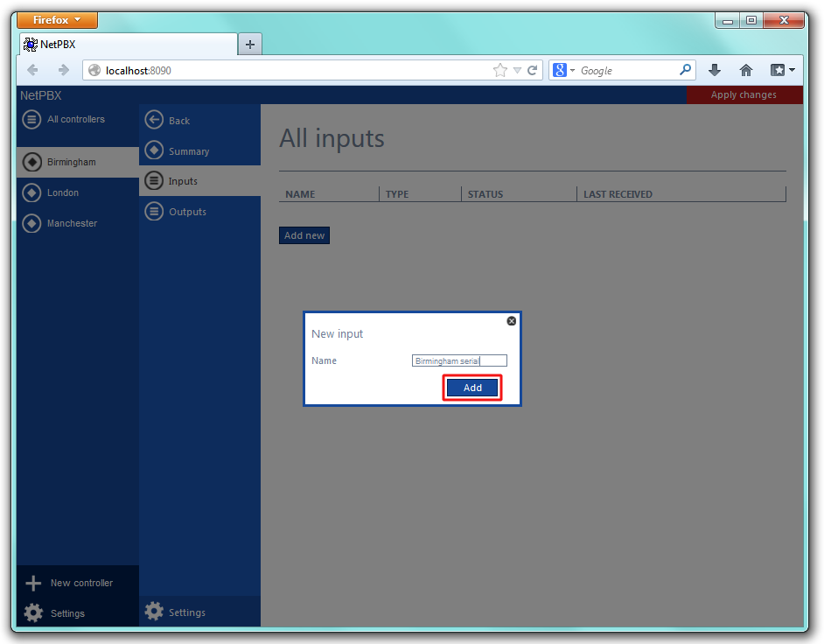
Task: Open the Summary page
Action: tap(189, 151)
